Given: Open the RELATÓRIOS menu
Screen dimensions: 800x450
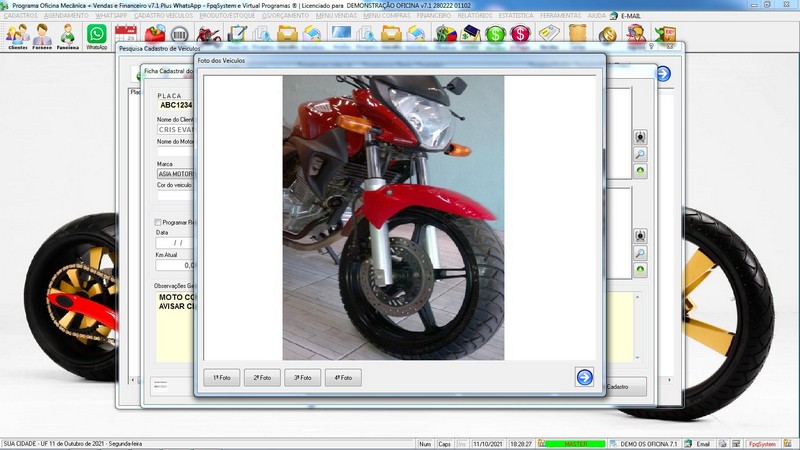Looking at the screenshot, I should [474, 16].
